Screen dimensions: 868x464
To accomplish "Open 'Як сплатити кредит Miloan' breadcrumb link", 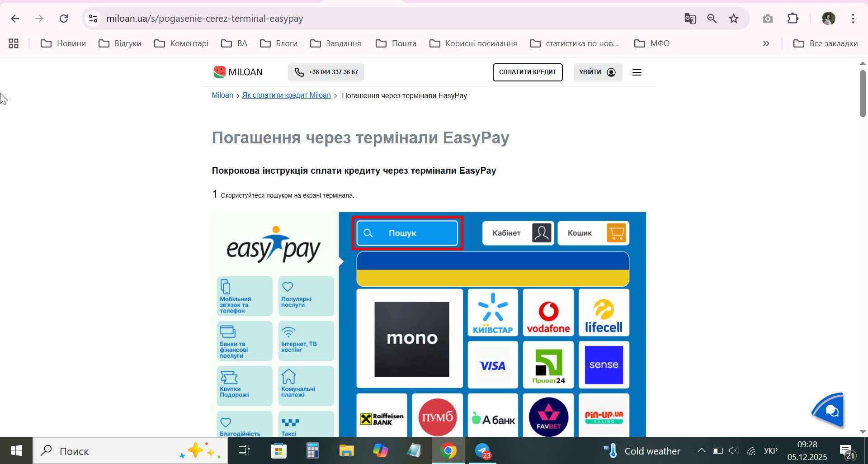I will point(287,95).
